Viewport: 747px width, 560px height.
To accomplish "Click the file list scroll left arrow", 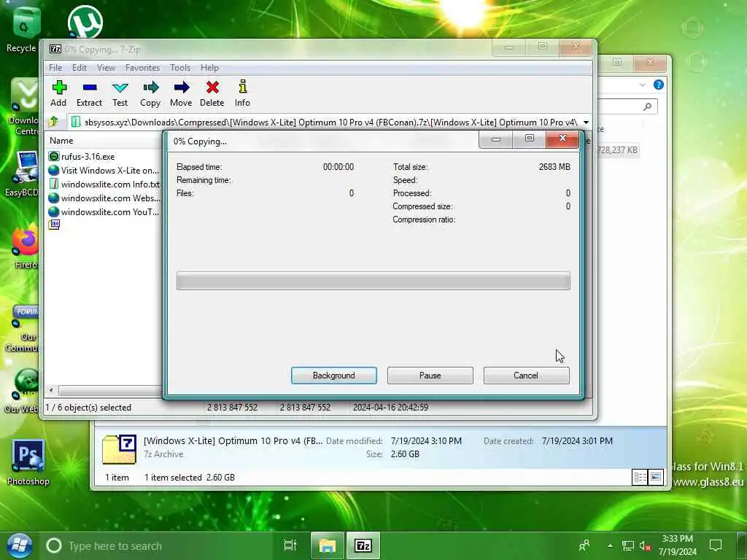I will [x=51, y=390].
